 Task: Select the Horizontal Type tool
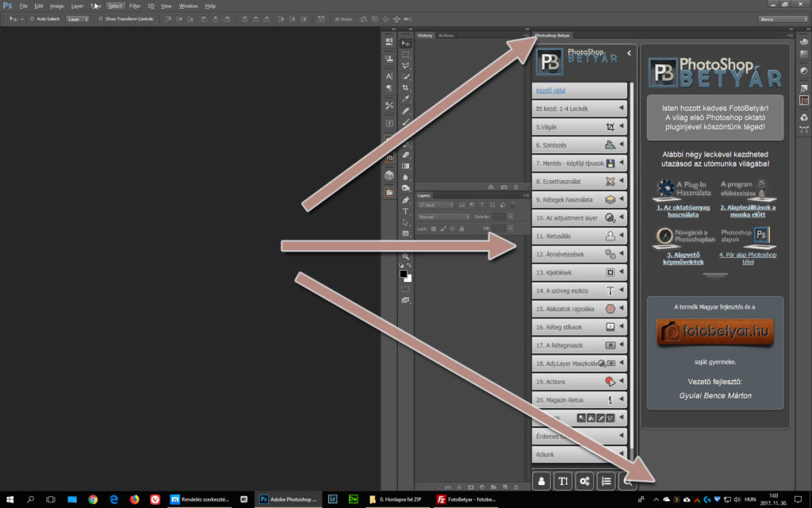coord(406,211)
